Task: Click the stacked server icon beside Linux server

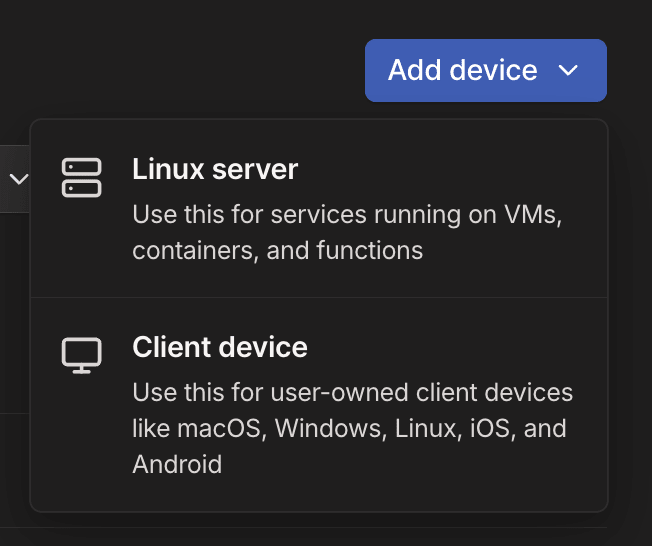Action: [82, 177]
